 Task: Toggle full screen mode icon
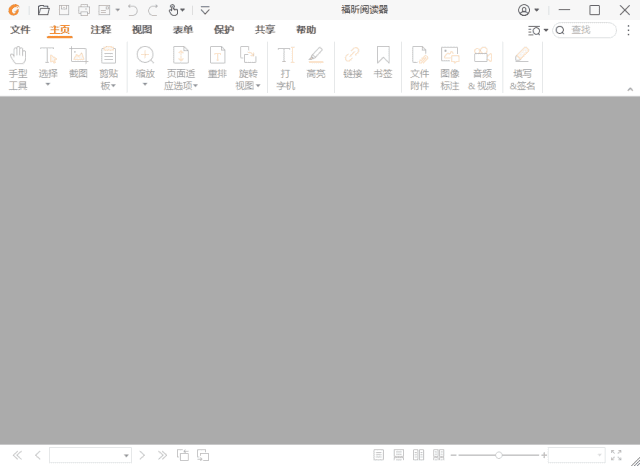click(x=616, y=455)
